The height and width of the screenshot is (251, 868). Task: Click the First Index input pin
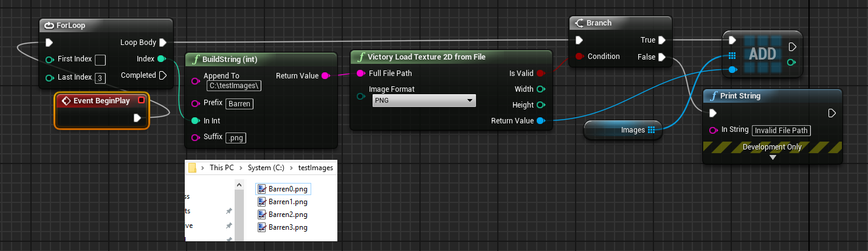[x=50, y=60]
